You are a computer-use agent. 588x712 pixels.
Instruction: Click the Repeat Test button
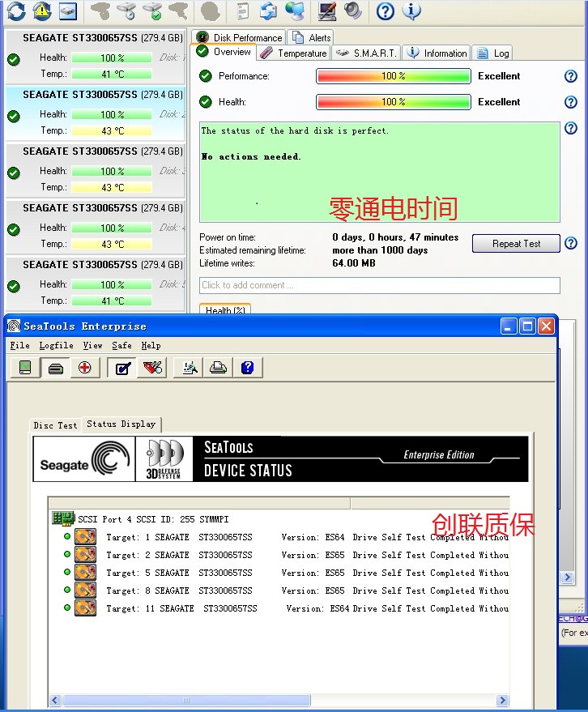click(516, 243)
